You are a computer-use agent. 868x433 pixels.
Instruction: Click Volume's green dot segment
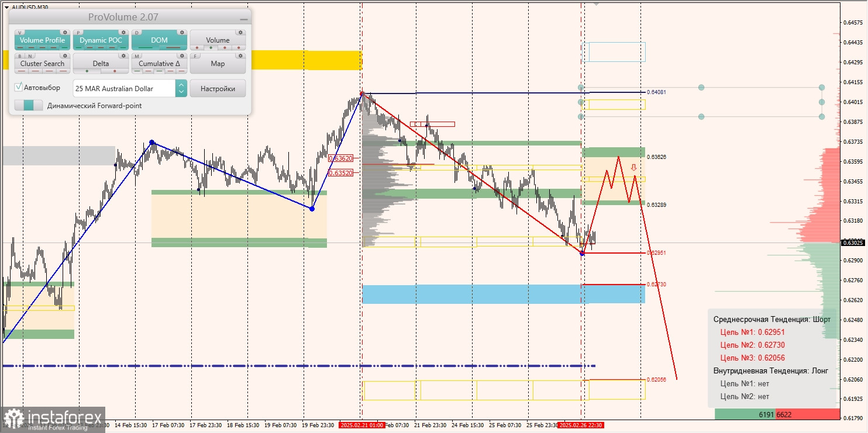(x=211, y=48)
